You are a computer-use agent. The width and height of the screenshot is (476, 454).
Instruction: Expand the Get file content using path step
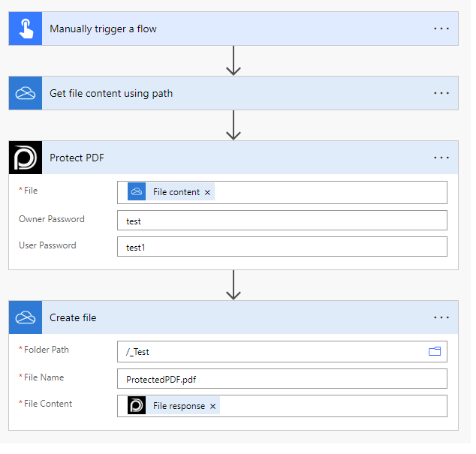pyautogui.click(x=225, y=93)
